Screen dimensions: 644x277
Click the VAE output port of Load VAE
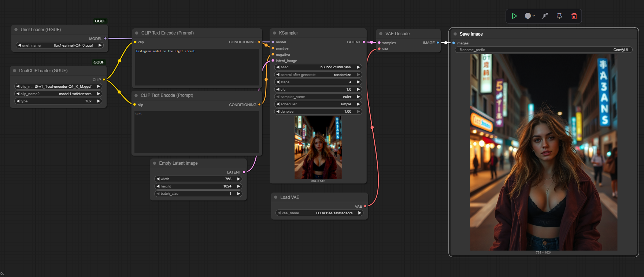[365, 206]
